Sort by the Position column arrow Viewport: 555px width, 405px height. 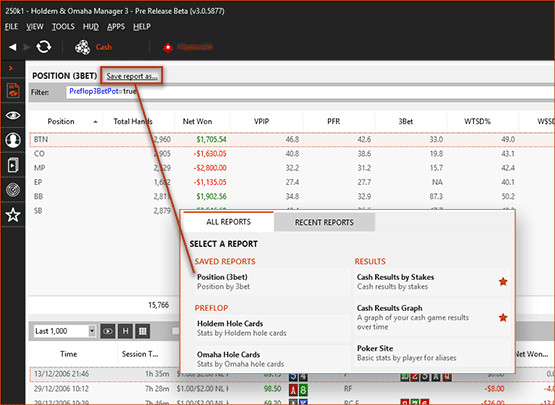95,122
